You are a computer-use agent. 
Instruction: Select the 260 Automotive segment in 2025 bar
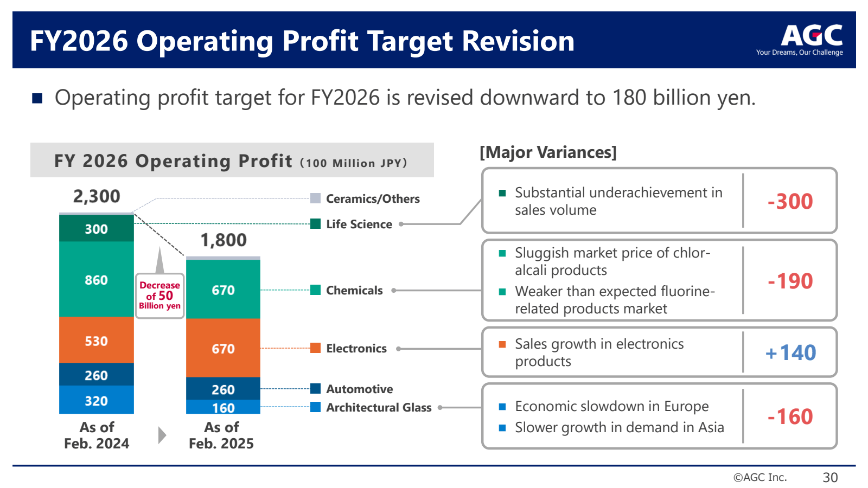click(x=223, y=389)
